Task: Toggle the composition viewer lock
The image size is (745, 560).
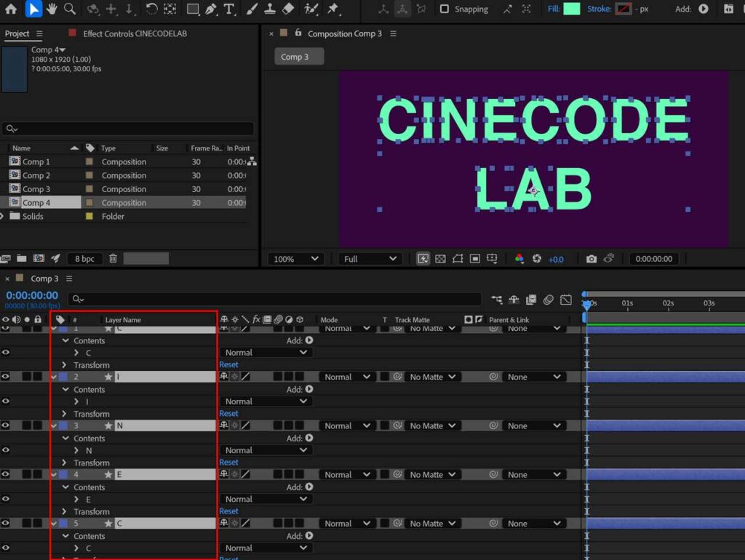Action: [298, 33]
